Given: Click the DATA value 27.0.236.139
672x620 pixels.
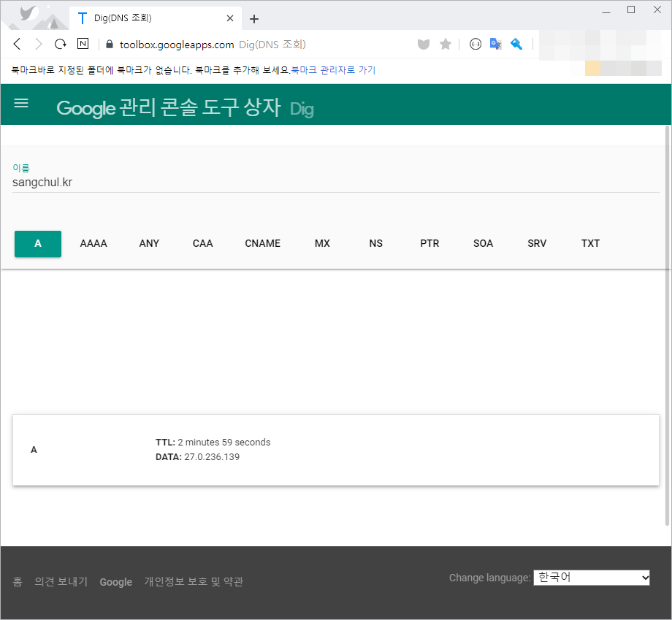Looking at the screenshot, I should coord(212,457).
